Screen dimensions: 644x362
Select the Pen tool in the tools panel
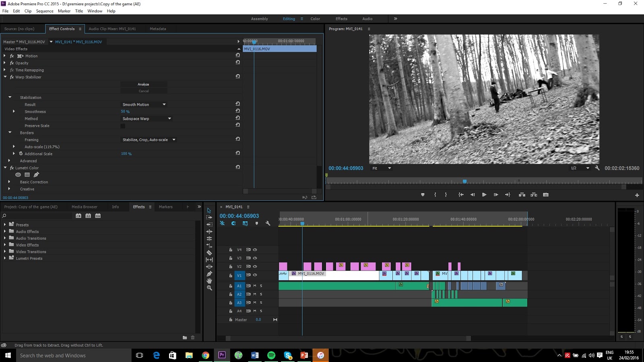click(209, 274)
